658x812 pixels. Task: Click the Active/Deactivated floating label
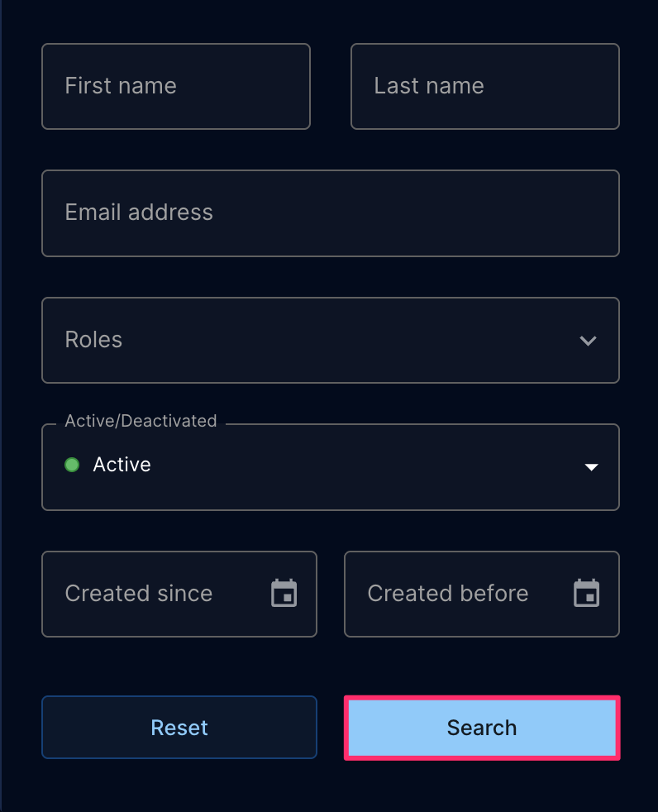click(141, 421)
